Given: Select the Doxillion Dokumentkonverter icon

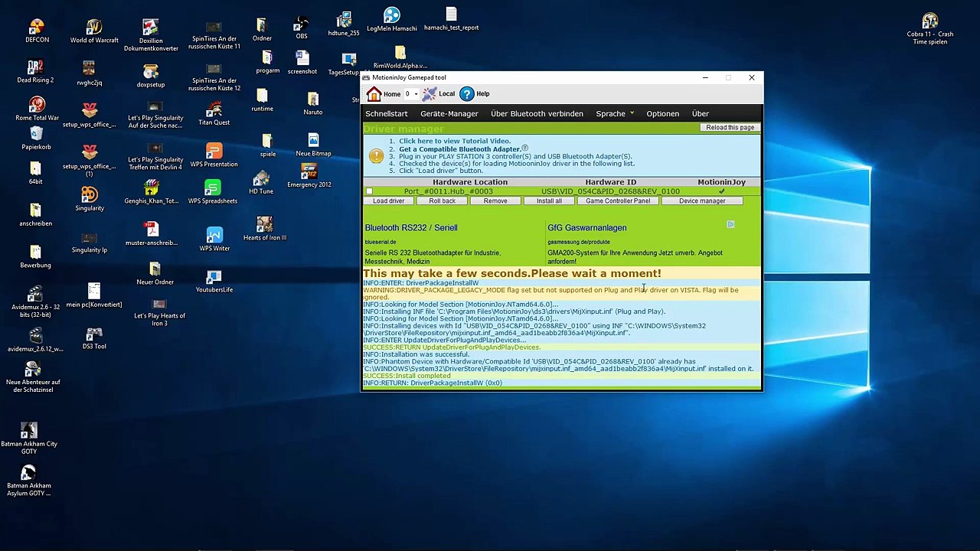Looking at the screenshot, I should click(x=151, y=36).
